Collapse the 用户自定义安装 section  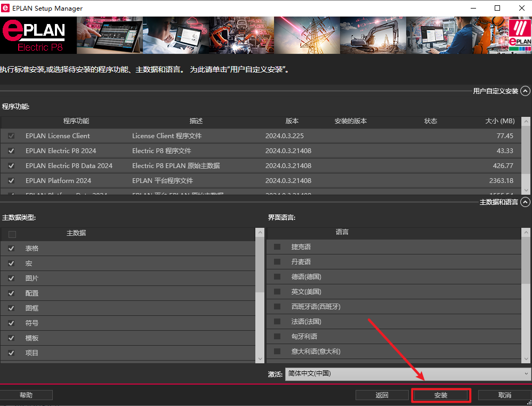[526, 91]
